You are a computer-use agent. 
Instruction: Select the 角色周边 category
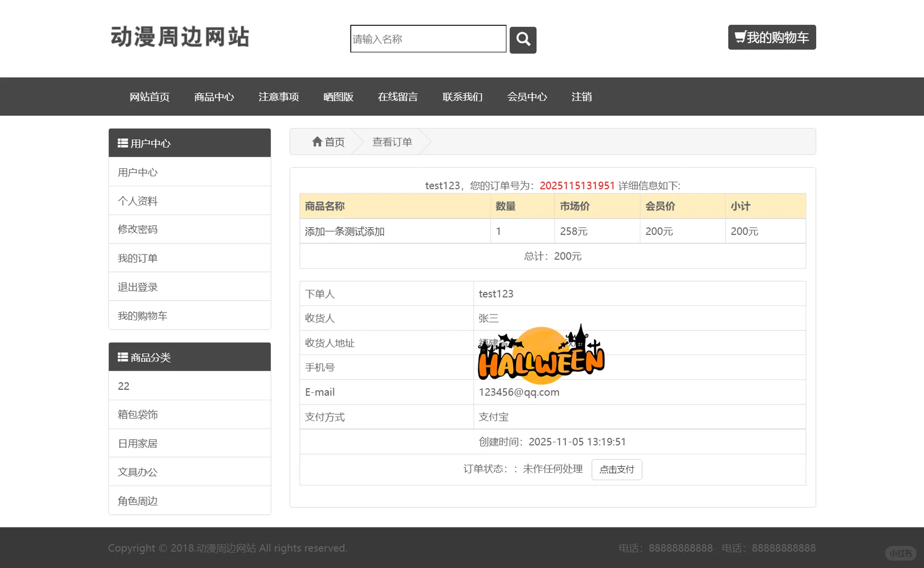pyautogui.click(x=137, y=501)
